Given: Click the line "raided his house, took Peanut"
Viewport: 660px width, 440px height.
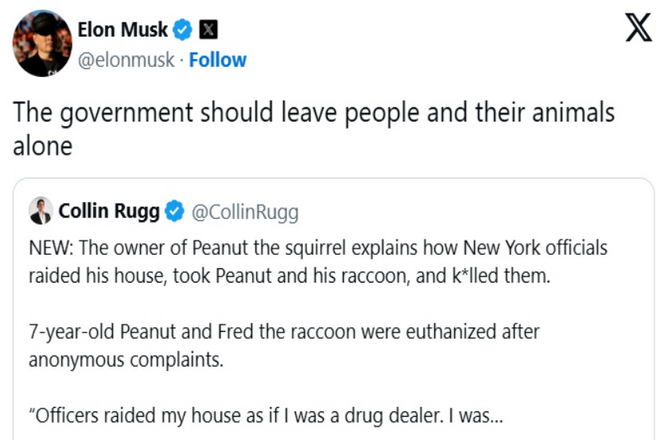Looking at the screenshot, I should pos(290,276).
